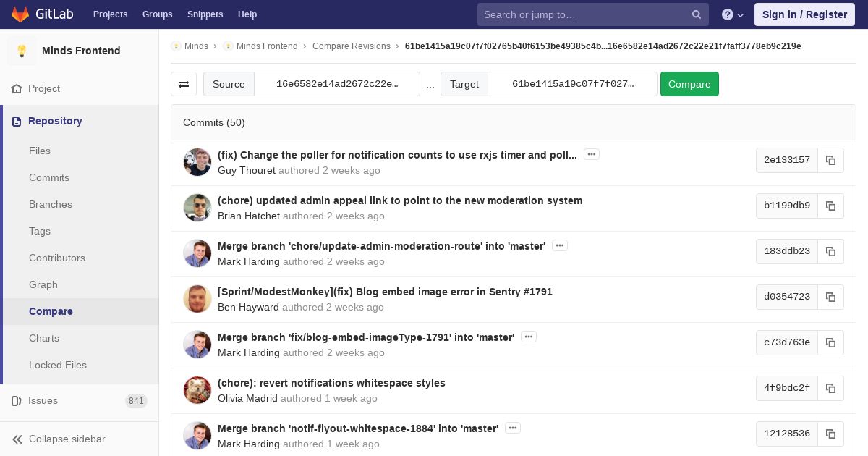Go to Commits in the Repository sidebar
Image resolution: width=868 pixels, height=456 pixels.
[x=49, y=177]
